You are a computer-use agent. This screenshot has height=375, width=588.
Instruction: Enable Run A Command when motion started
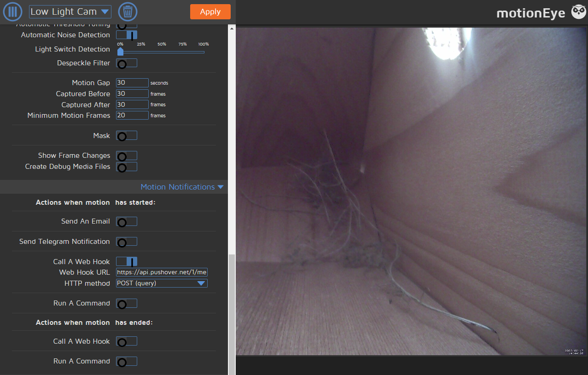pyautogui.click(x=127, y=303)
